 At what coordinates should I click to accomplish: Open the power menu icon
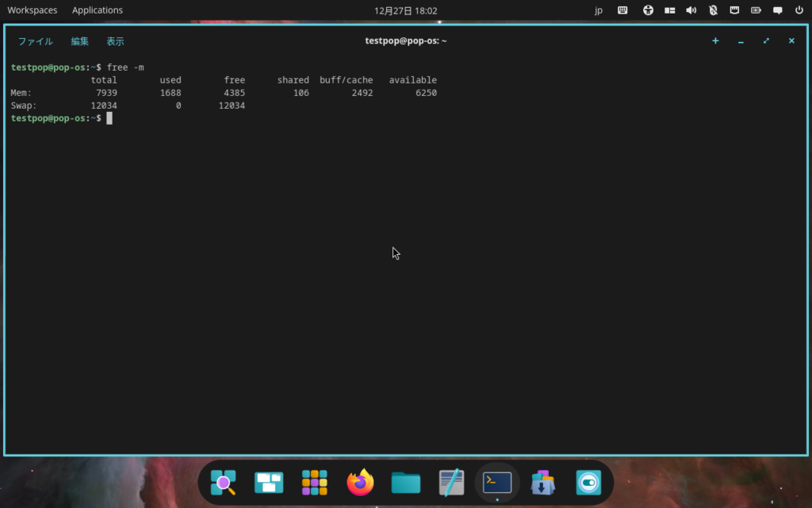(x=799, y=10)
